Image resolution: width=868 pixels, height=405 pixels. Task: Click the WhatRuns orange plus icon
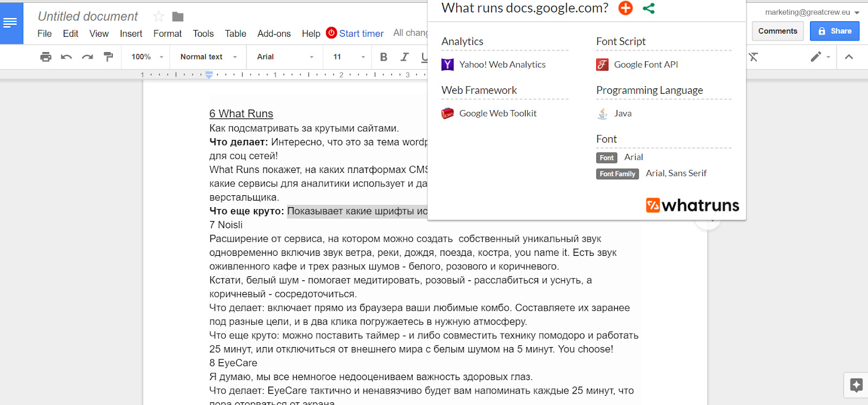(626, 8)
